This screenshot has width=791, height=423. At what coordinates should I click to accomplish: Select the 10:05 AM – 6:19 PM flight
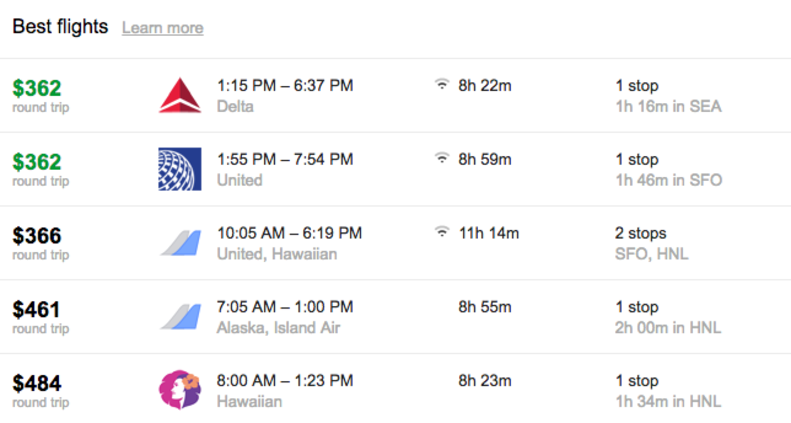point(290,233)
